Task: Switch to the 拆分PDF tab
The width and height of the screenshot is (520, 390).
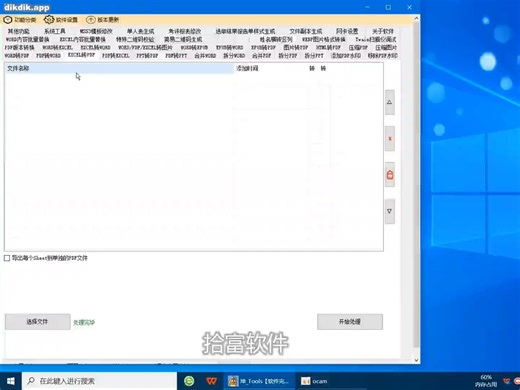Action: coord(288,56)
